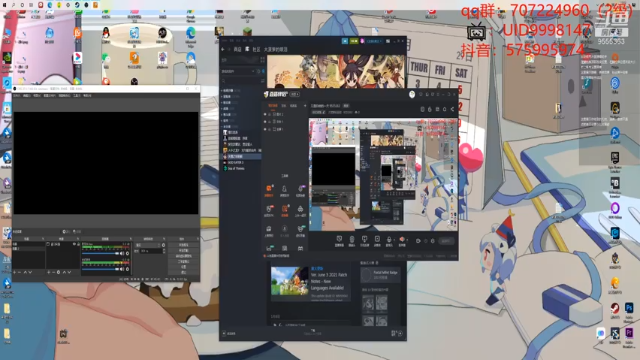Expand fourth Steam library category

click(x=222, y=109)
